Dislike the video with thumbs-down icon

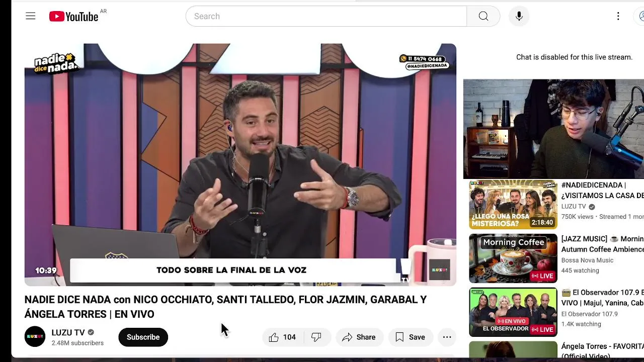pyautogui.click(x=316, y=337)
